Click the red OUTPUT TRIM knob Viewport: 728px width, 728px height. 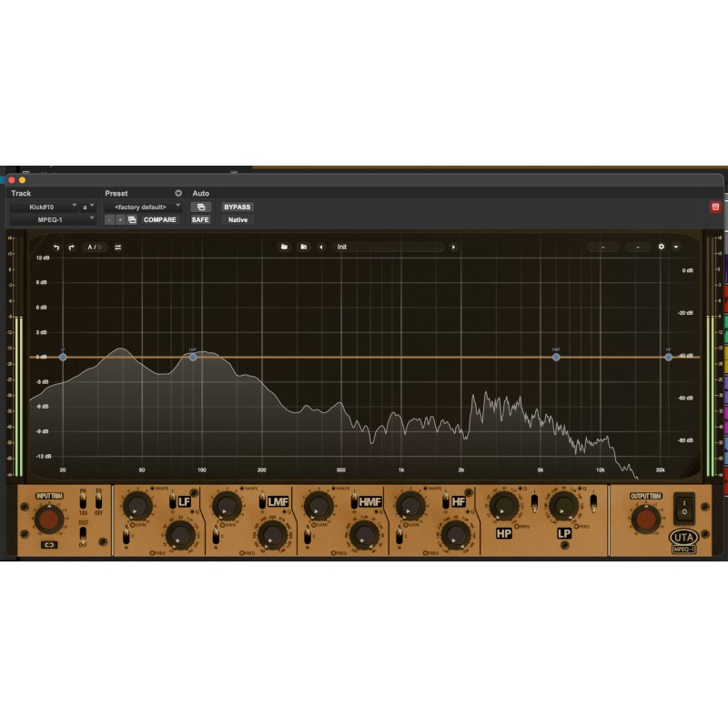click(x=645, y=519)
